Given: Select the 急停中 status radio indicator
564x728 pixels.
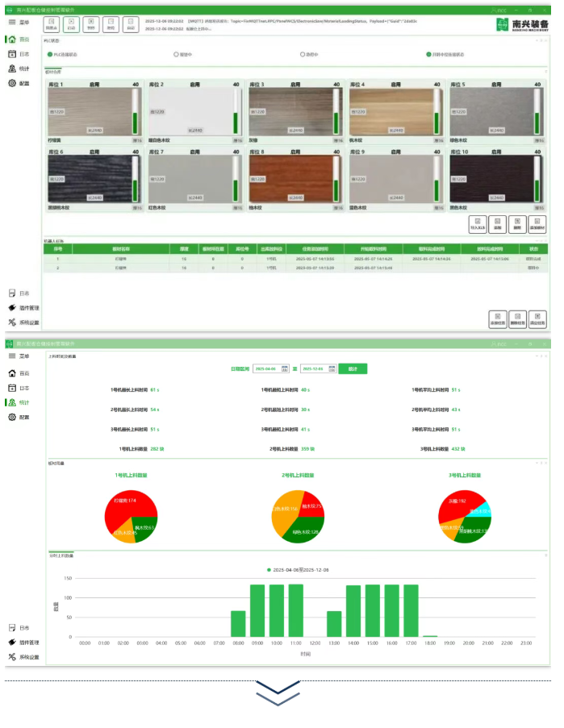Looking at the screenshot, I should coord(303,55).
